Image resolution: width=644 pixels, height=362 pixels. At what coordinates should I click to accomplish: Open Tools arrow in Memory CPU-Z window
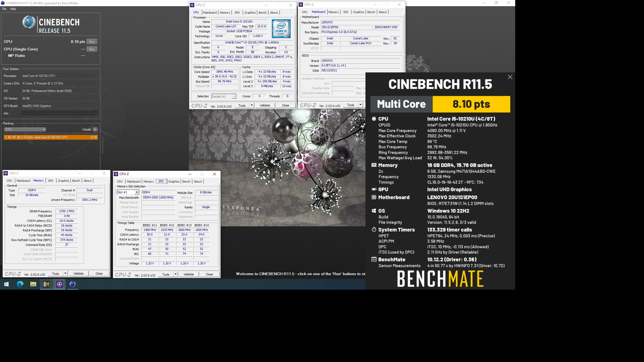(x=65, y=274)
